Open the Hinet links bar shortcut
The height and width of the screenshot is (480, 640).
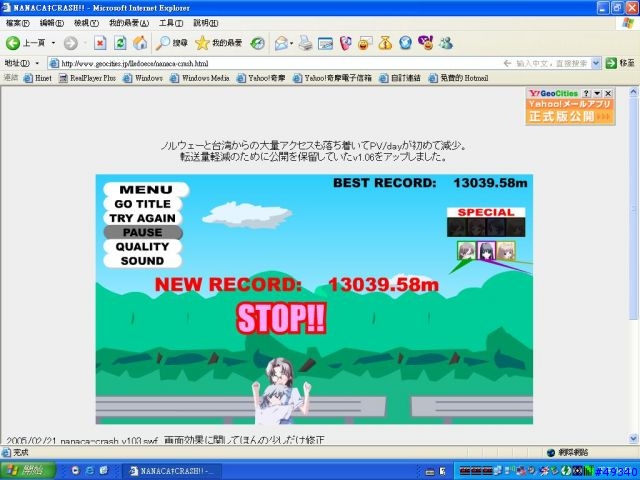(x=38, y=78)
